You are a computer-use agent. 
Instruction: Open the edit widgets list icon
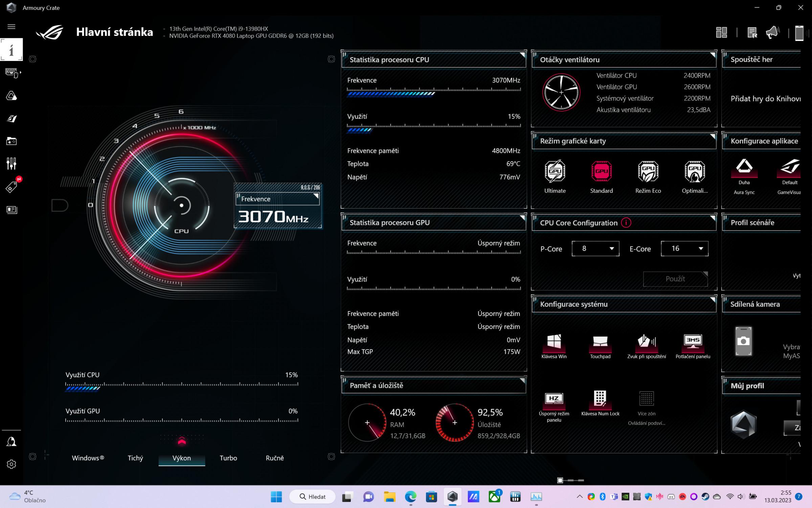(752, 33)
